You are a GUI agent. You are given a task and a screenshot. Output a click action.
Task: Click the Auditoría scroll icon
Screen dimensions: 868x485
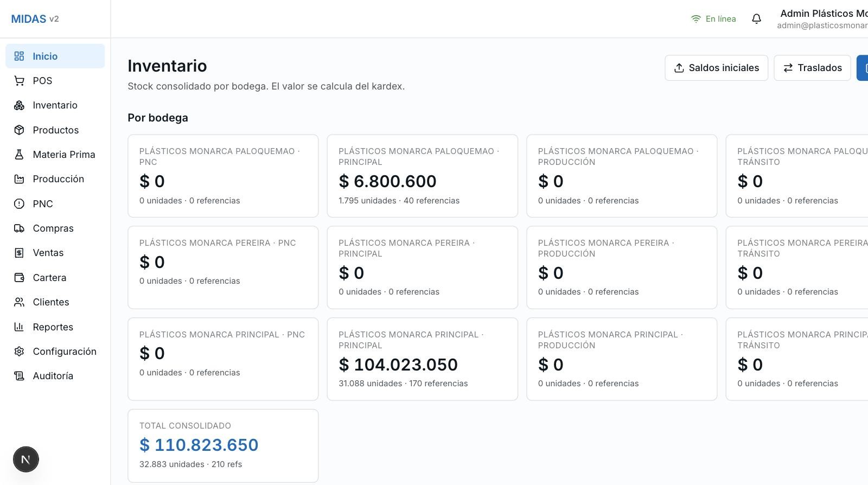[19, 376]
